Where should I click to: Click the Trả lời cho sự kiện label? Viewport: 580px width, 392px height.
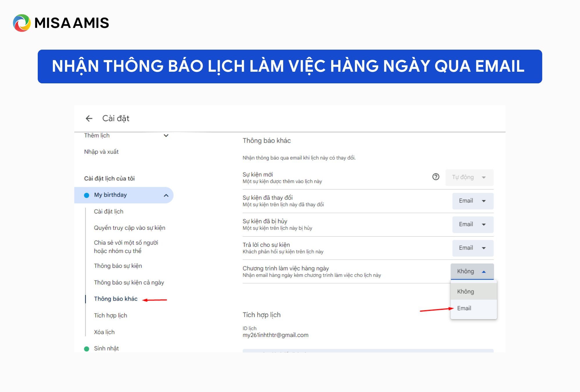[x=266, y=245]
